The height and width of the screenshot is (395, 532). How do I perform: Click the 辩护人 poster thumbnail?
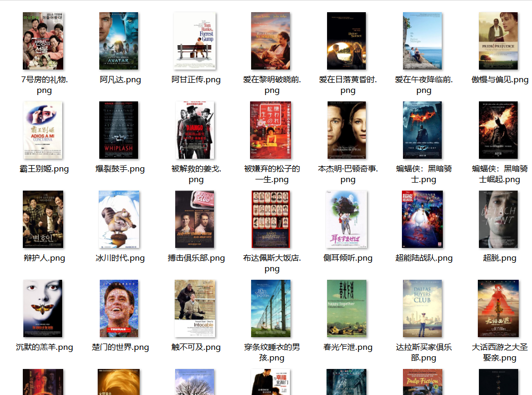pyautogui.click(x=43, y=219)
